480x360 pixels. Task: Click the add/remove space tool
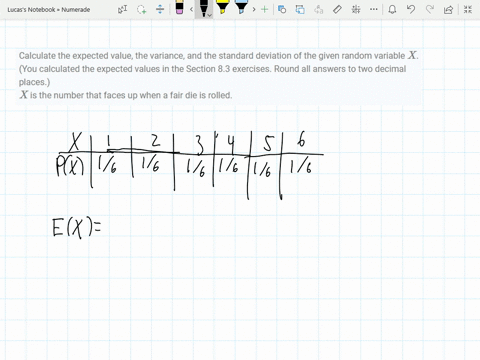(160, 9)
